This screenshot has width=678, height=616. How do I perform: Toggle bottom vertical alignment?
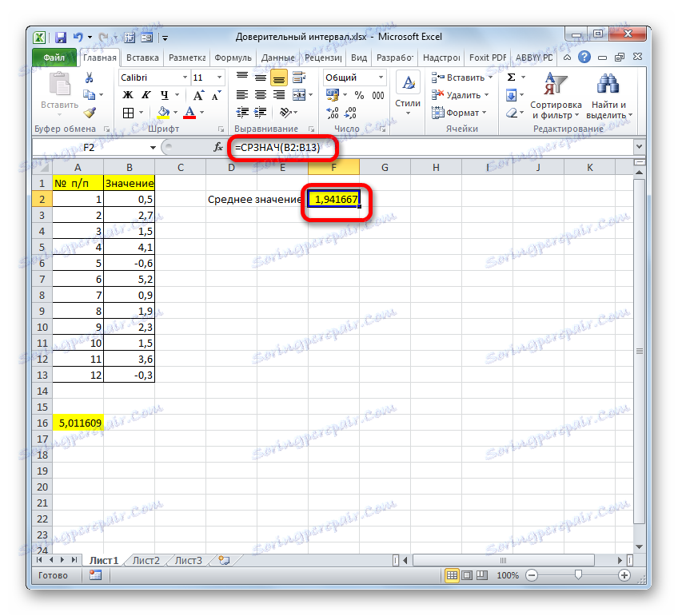[279, 77]
